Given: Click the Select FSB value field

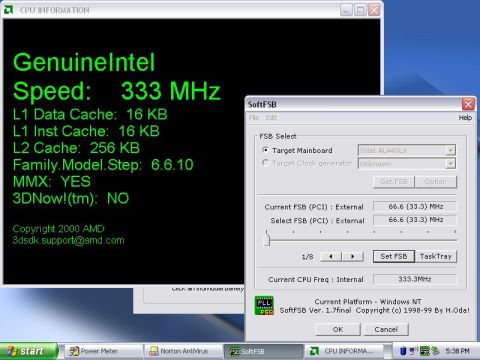Looking at the screenshot, I should tap(415, 220).
